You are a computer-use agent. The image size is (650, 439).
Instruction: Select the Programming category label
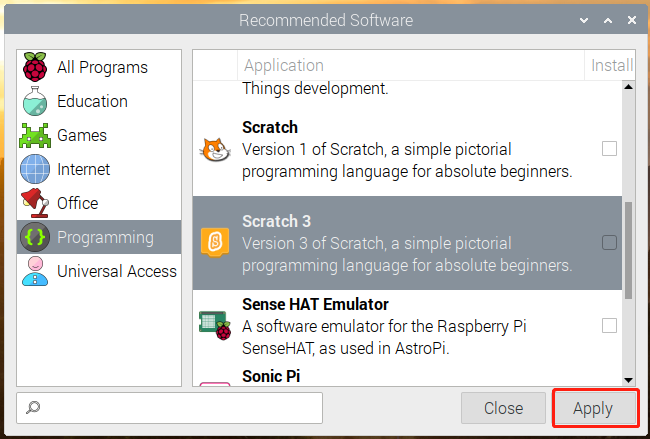point(105,238)
